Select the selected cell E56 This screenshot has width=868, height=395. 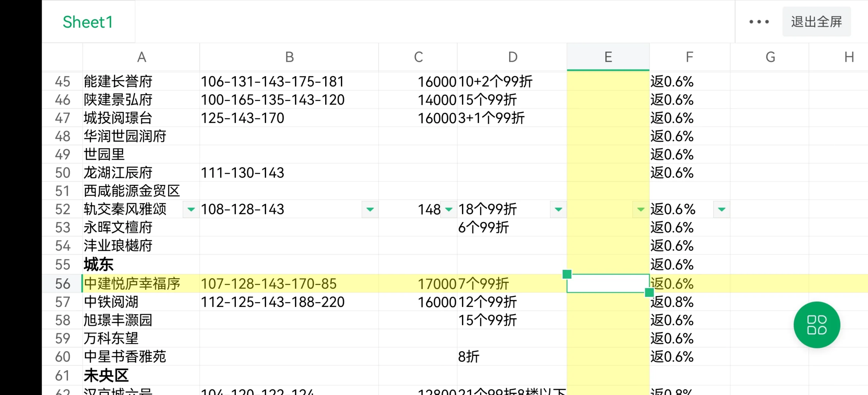(x=608, y=283)
